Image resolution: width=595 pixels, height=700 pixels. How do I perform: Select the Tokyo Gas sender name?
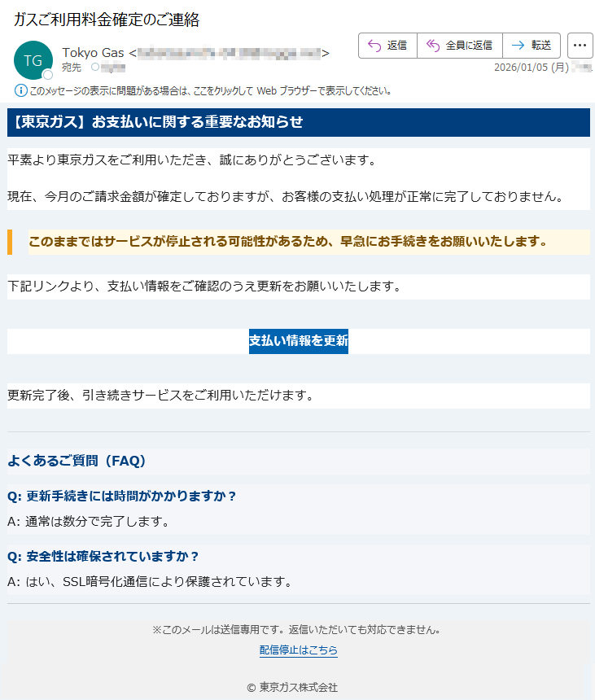(93, 53)
